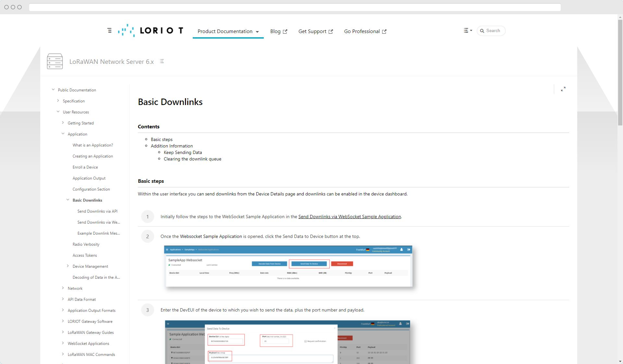Jump to Keep Sending Data section

183,152
